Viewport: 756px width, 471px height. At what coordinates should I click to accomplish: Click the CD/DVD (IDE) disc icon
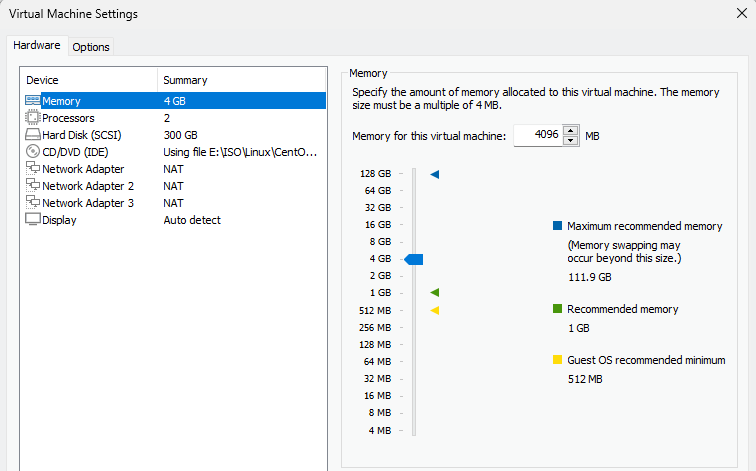point(33,152)
